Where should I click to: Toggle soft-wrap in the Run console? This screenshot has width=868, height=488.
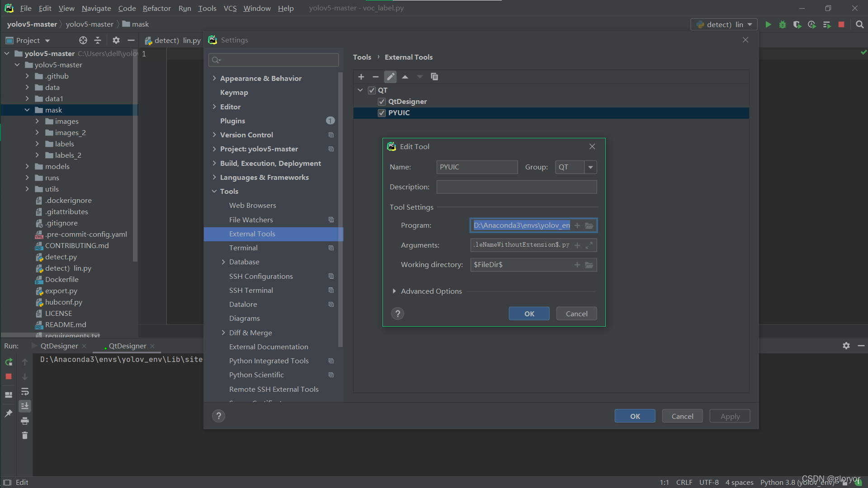pos(25,391)
